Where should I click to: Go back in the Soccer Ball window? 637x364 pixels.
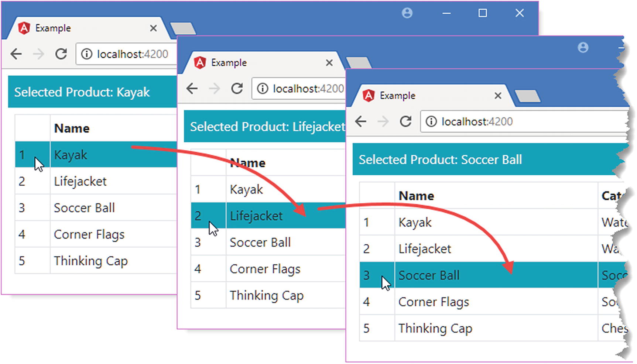click(x=361, y=121)
